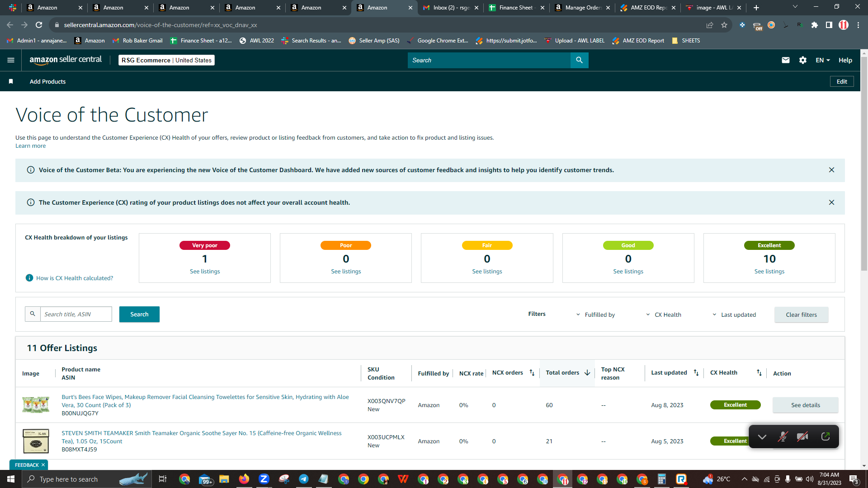868x488 pixels.
Task: Click the share page icon in address bar
Action: coord(710,25)
